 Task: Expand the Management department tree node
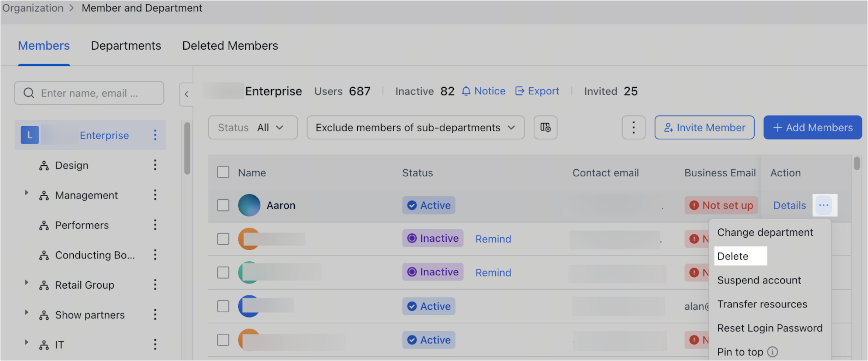[x=26, y=193]
